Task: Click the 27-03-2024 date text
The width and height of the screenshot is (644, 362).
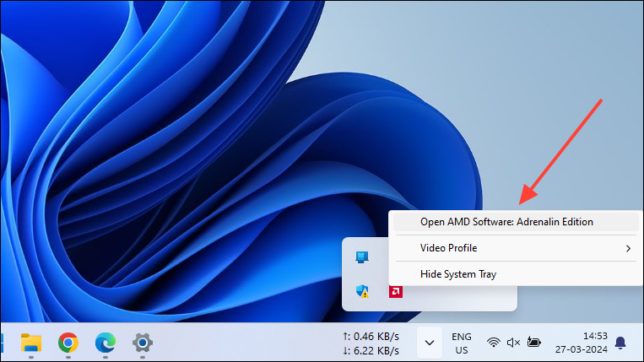Action: point(582,349)
